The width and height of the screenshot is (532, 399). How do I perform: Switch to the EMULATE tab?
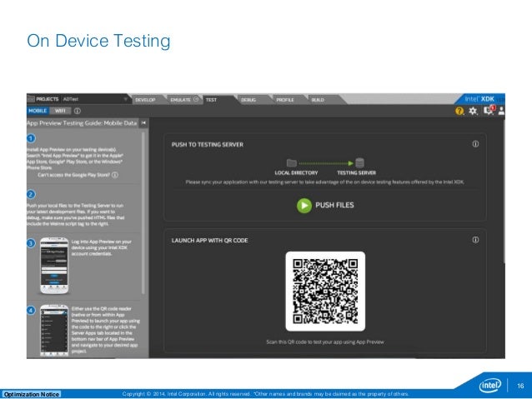181,100
